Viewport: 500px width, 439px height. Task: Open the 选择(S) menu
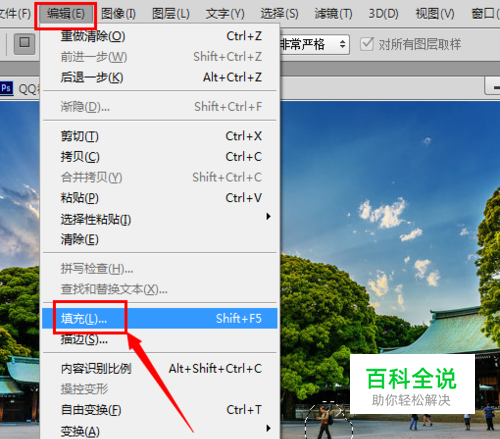(x=279, y=14)
